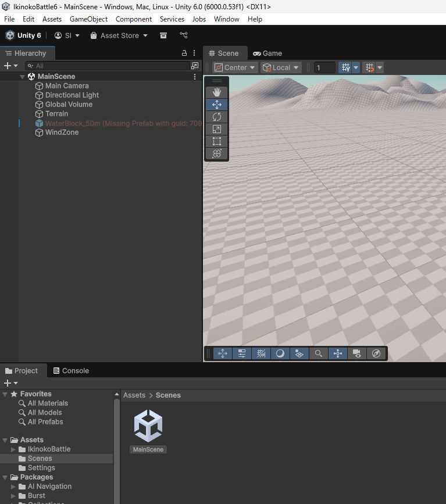Select the Rotate tool in Scene toolbar
This screenshot has width=446, height=504.
click(x=216, y=117)
